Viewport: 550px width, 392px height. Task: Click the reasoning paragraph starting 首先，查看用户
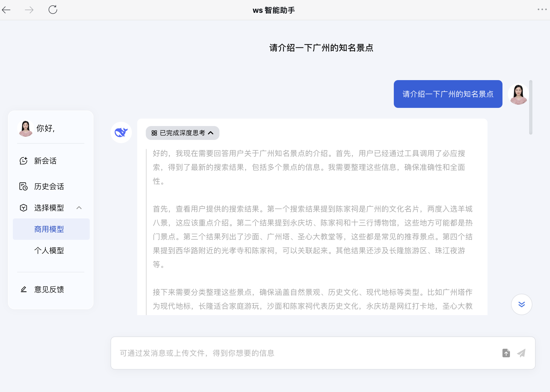[x=313, y=237]
